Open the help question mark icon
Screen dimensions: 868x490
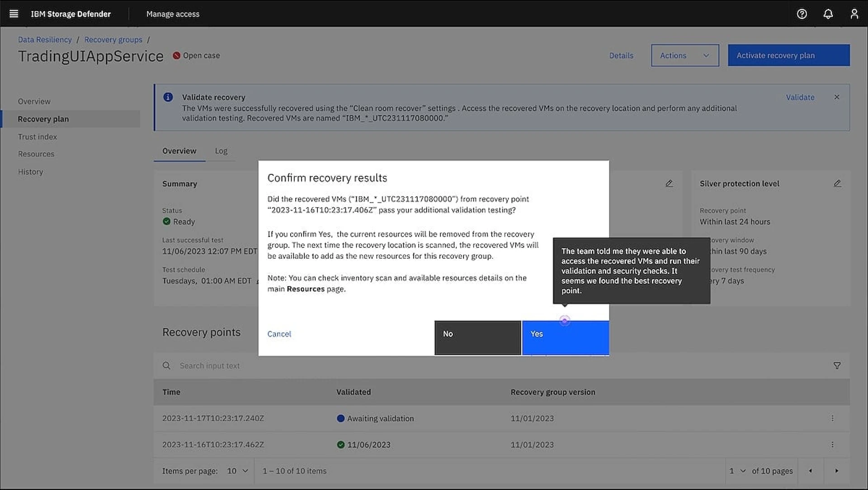coord(802,14)
